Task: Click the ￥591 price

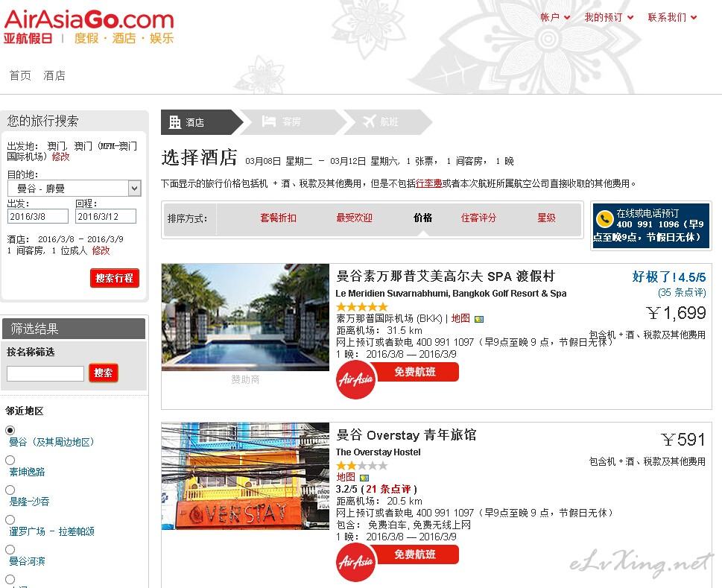Action: 683,440
